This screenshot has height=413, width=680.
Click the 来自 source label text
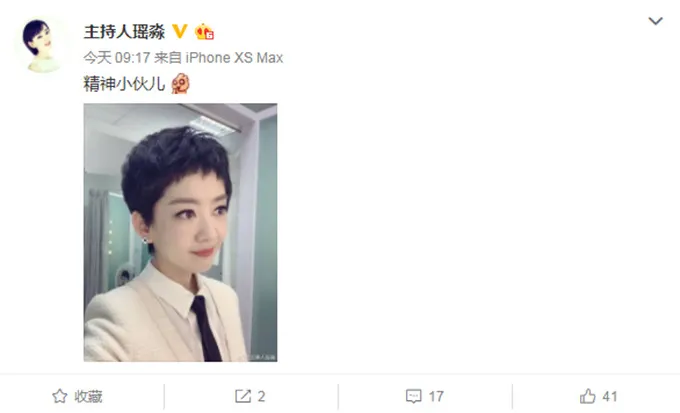pyautogui.click(x=168, y=58)
